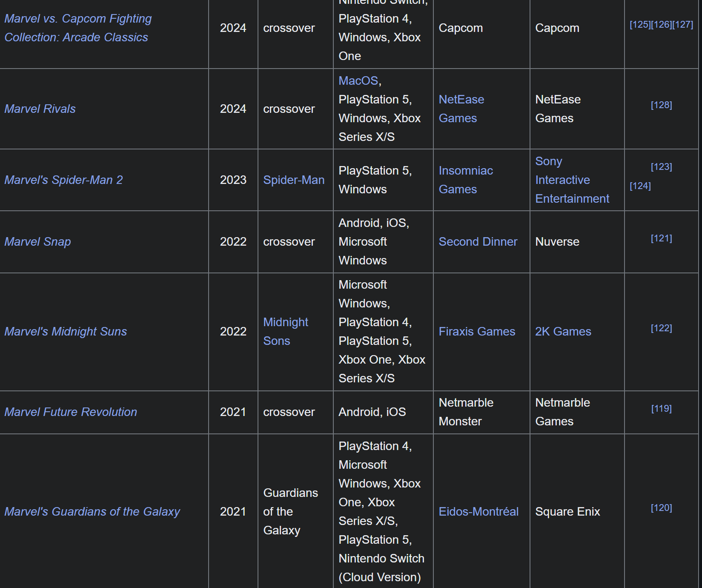Follow the Eidos-Montréal developer link
The height and width of the screenshot is (588, 702).
tap(479, 512)
